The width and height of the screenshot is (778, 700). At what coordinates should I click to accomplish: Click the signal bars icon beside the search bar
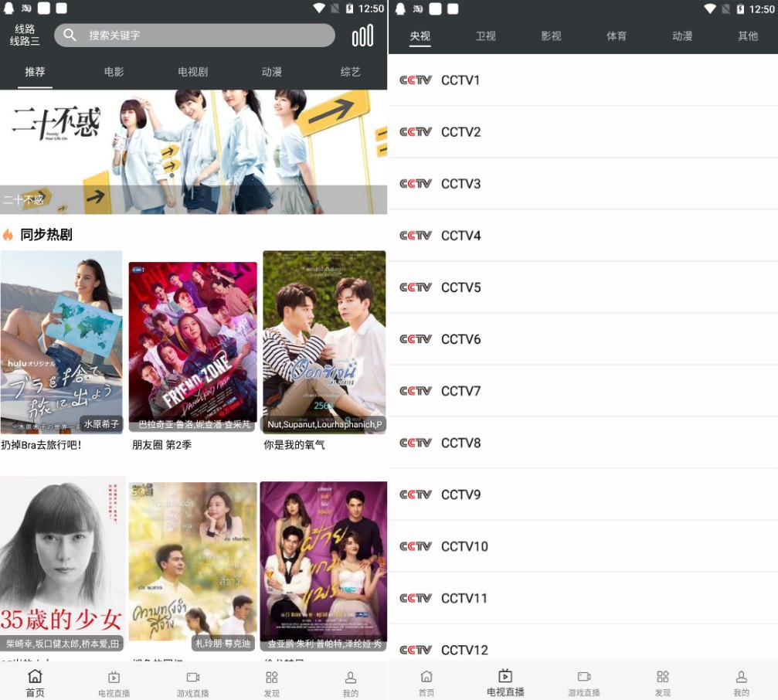pyautogui.click(x=362, y=35)
